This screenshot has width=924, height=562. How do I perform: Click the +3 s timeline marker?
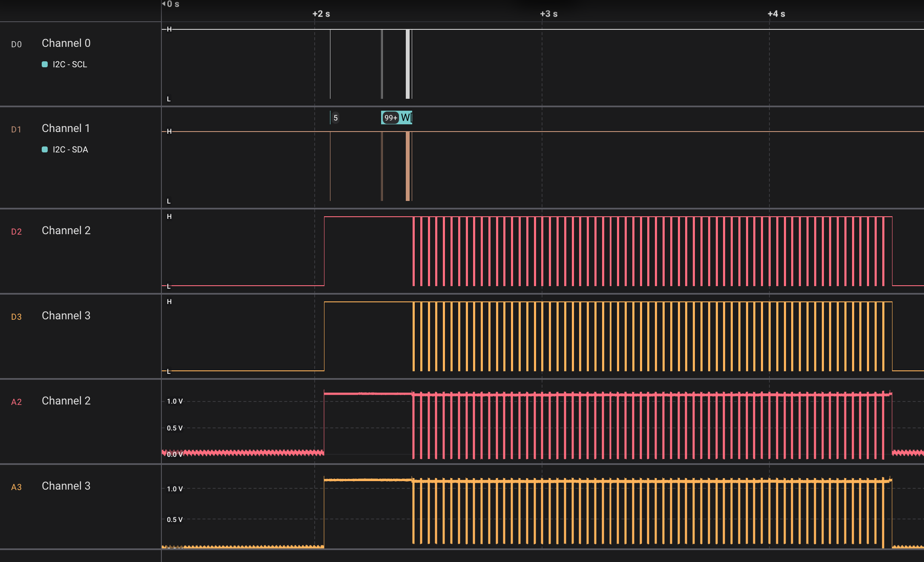point(548,14)
